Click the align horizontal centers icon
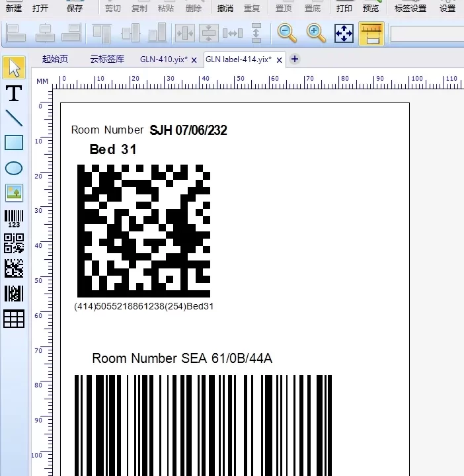Image resolution: width=464 pixels, height=476 pixels. [x=45, y=33]
